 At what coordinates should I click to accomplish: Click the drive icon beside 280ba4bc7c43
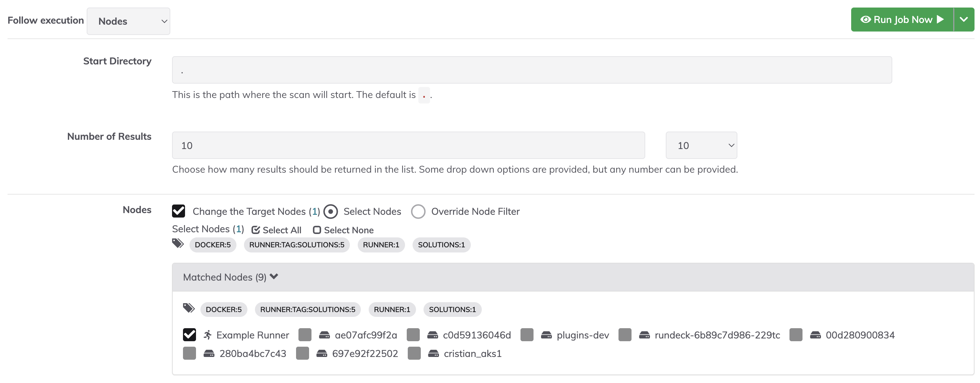(209, 354)
